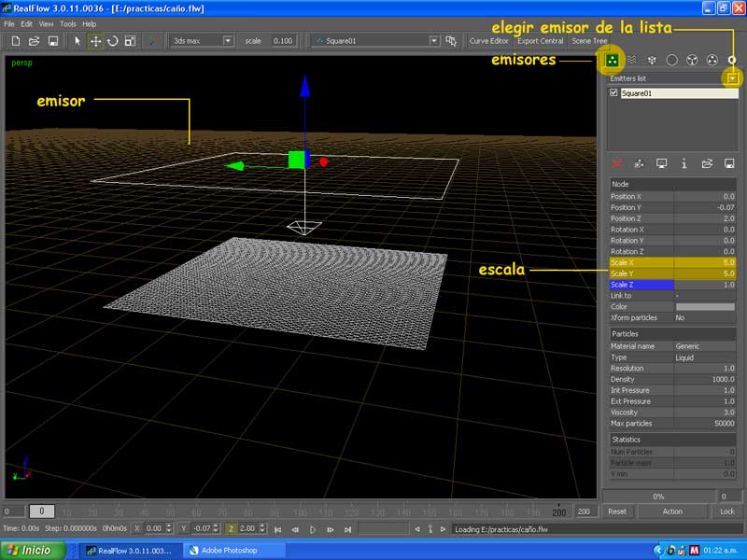
Task: Save the scene with the floppy icon
Action: click(x=53, y=41)
